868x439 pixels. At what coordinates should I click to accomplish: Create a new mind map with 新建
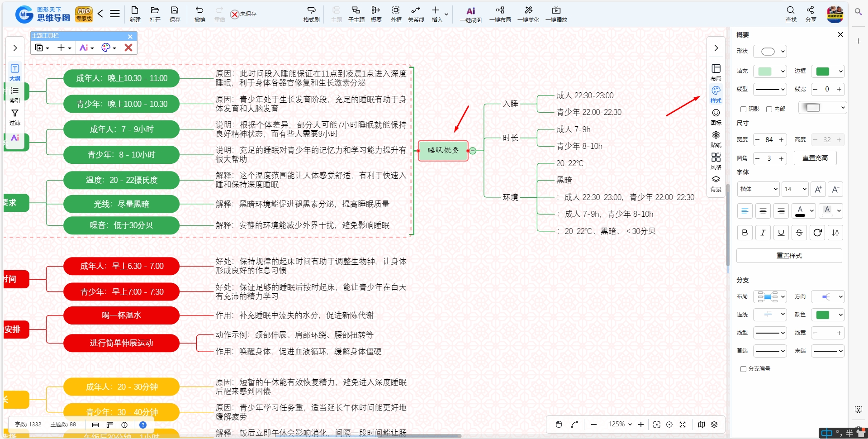coord(135,14)
